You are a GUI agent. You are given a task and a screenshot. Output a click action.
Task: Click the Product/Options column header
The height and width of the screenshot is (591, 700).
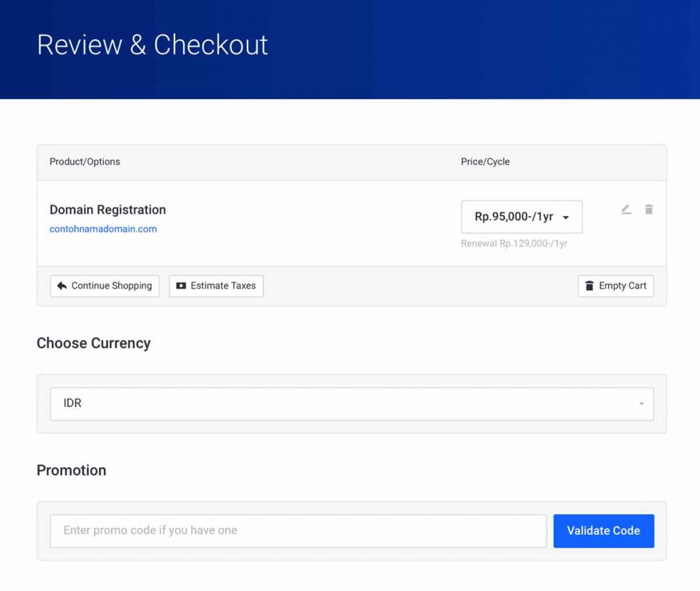pos(85,162)
